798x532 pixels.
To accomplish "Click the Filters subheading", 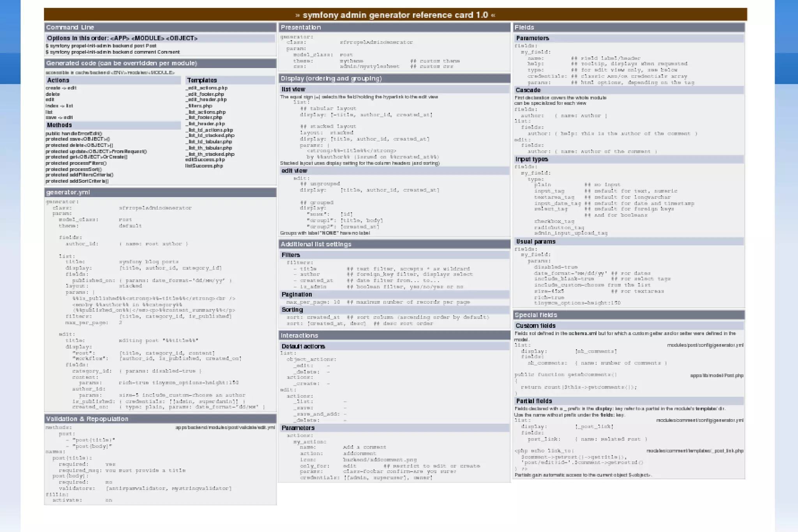I will point(394,255).
